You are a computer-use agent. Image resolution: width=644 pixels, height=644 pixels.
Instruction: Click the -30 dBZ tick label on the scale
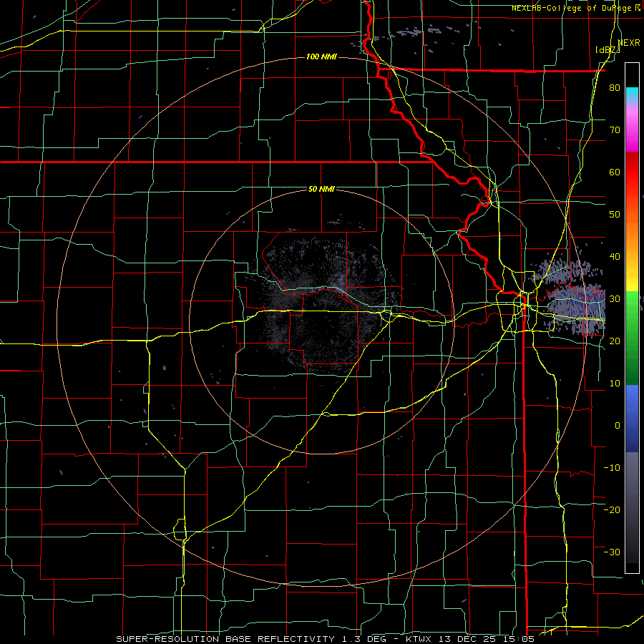612,552
